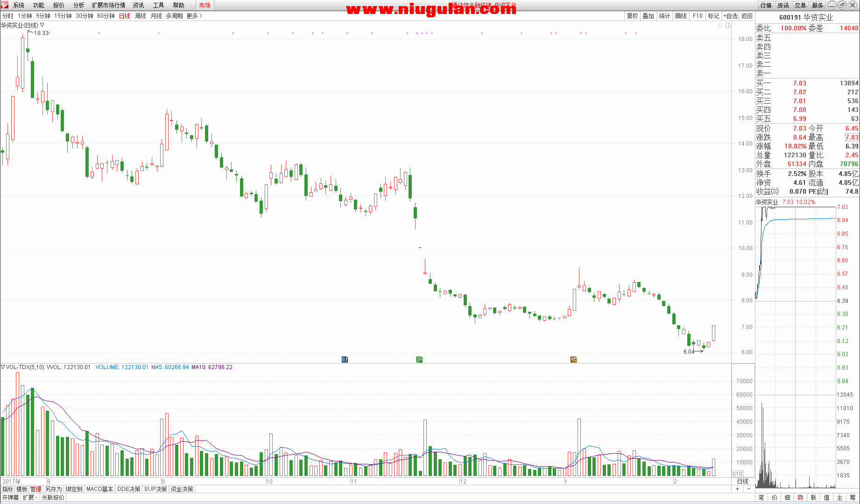Click the blue 财 marker on timeline
Image resolution: width=860 pixels, height=504 pixels.
[x=345, y=359]
